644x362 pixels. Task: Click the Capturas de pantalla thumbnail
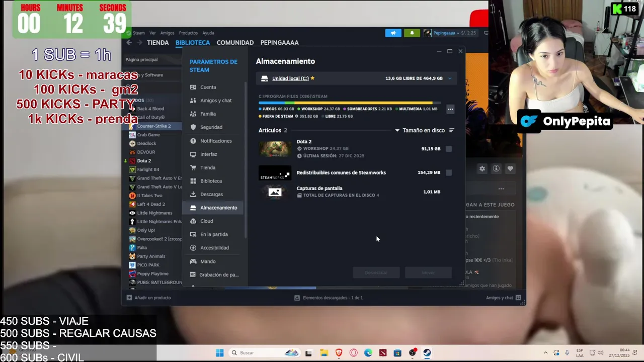[275, 192]
